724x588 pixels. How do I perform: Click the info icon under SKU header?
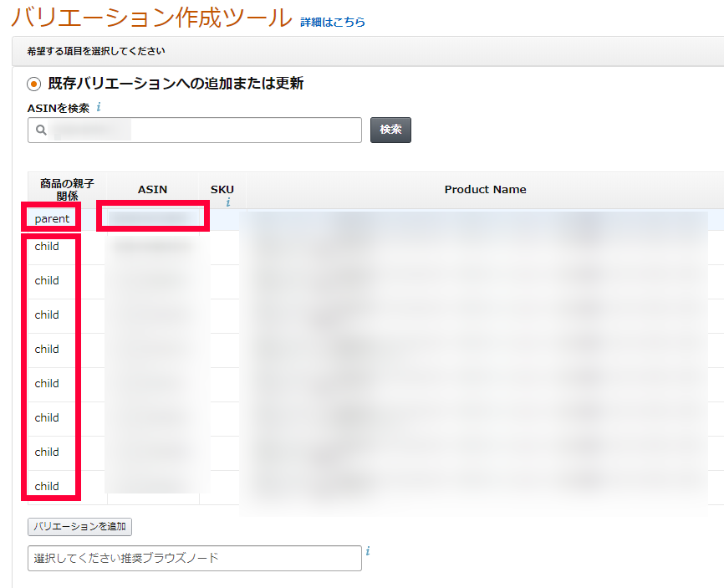tap(227, 202)
